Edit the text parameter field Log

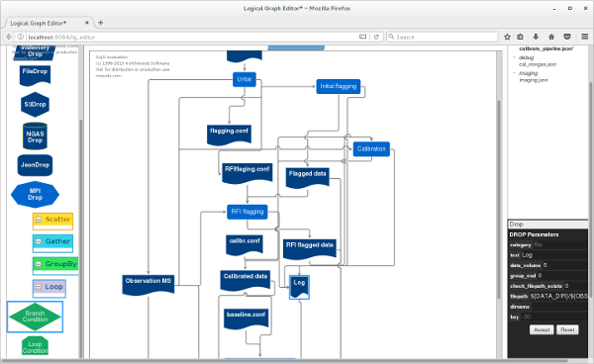point(554,255)
